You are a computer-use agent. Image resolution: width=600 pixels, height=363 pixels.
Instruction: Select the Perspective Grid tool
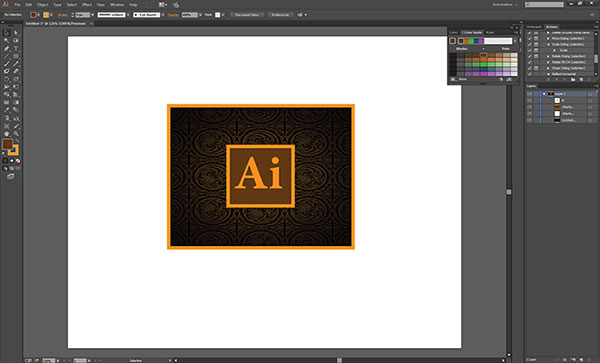[16, 94]
